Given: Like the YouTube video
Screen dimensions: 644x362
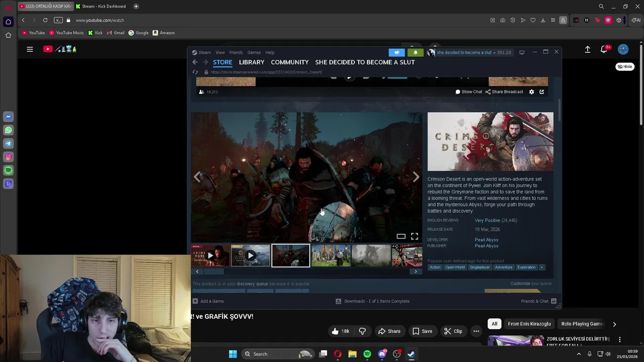Looking at the screenshot, I should pyautogui.click(x=340, y=331).
